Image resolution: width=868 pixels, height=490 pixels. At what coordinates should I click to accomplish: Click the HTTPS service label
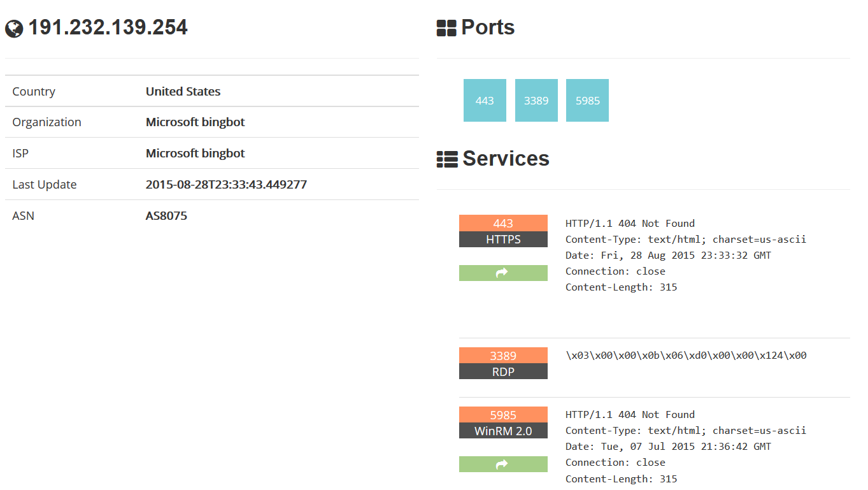coord(502,240)
